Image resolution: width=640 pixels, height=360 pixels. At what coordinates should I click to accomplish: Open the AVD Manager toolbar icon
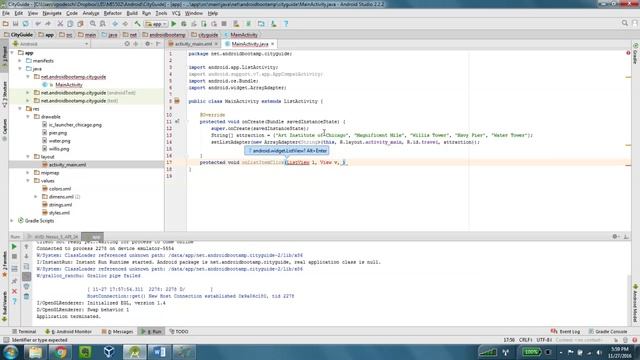236,24
